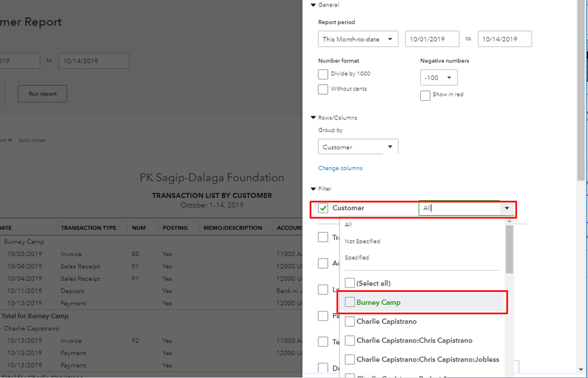Screen dimensions: 588x378
Task: Select the Charlie Capistrano checkbox
Action: [x=350, y=322]
